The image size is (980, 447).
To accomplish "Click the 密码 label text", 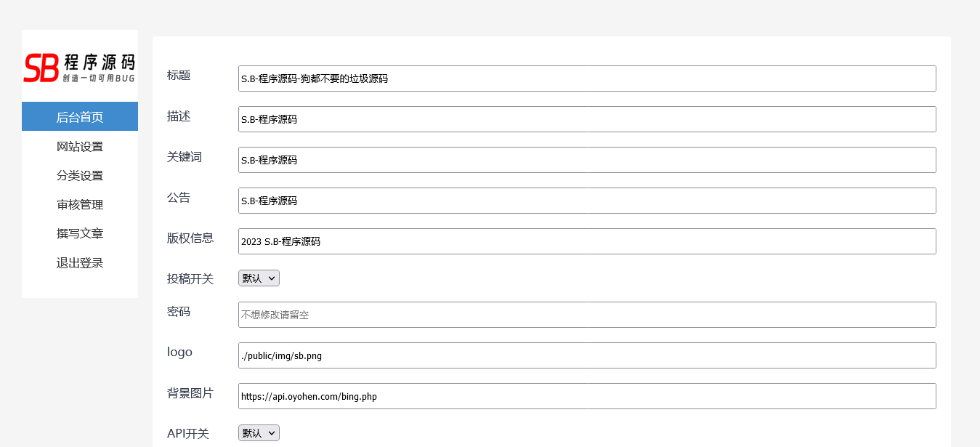I will [x=179, y=312].
